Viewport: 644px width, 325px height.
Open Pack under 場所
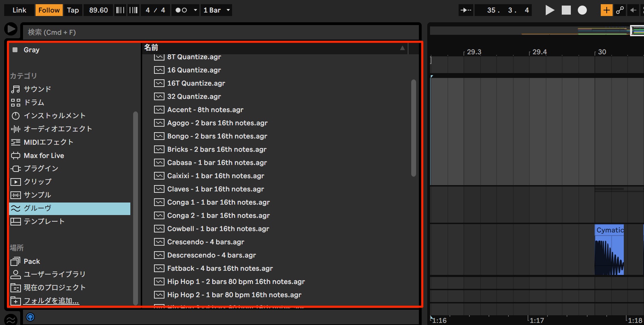(32, 261)
